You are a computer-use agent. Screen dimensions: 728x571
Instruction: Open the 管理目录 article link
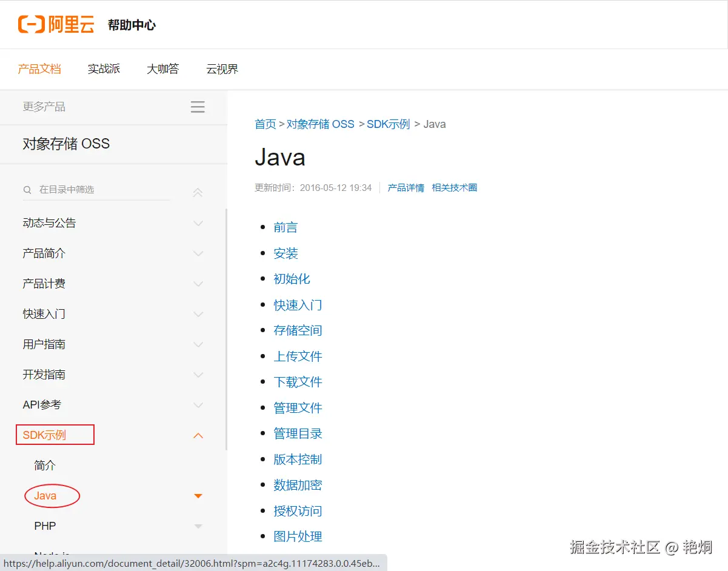point(298,433)
